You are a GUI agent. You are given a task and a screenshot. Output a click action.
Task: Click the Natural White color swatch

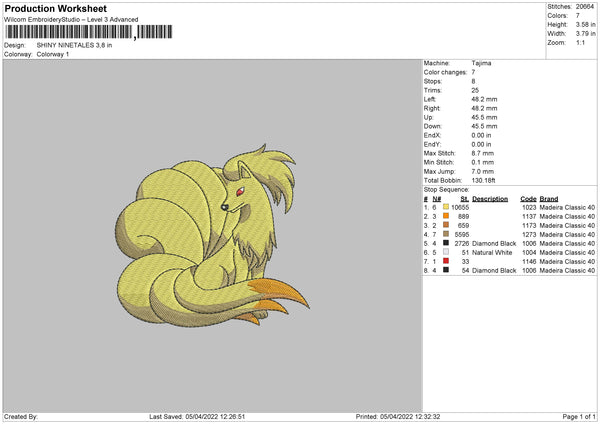pyautogui.click(x=446, y=252)
